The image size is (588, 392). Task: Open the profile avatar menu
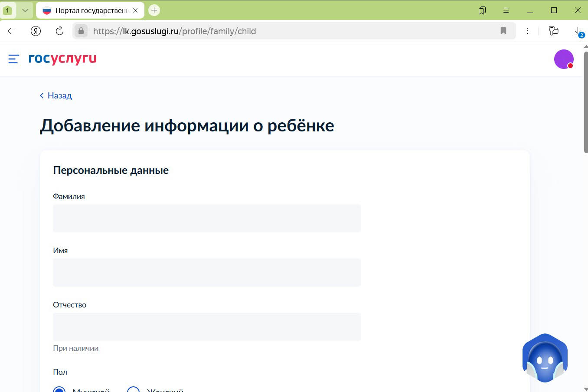click(x=564, y=59)
